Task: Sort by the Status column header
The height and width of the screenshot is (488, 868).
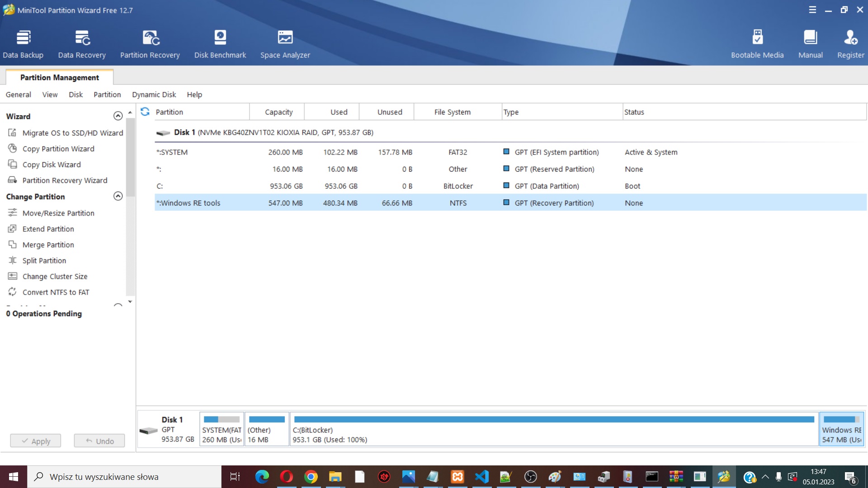Action: coord(745,112)
